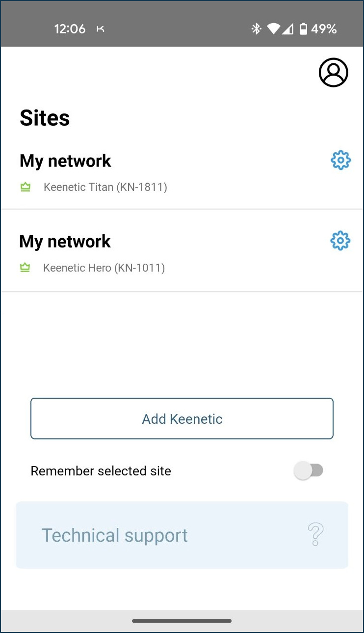Select the Keenetic Hero (KN-1011) site

pos(104,268)
